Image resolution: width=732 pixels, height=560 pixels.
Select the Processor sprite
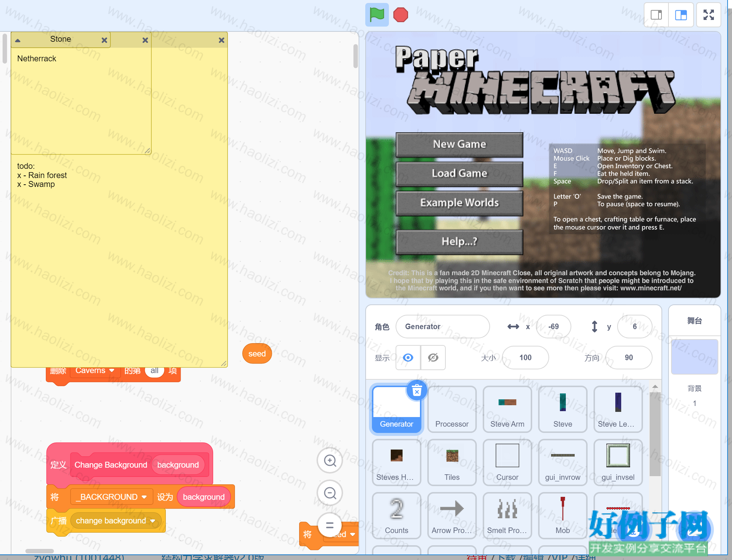pyautogui.click(x=452, y=409)
